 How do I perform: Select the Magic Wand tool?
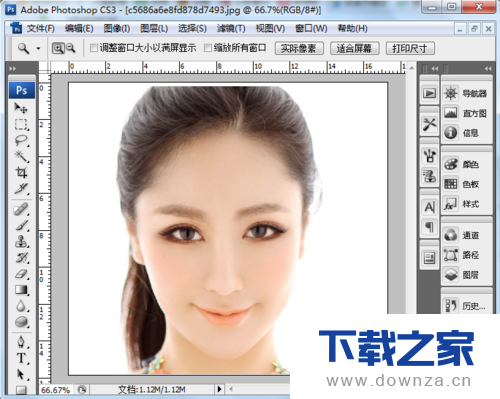[x=21, y=156]
